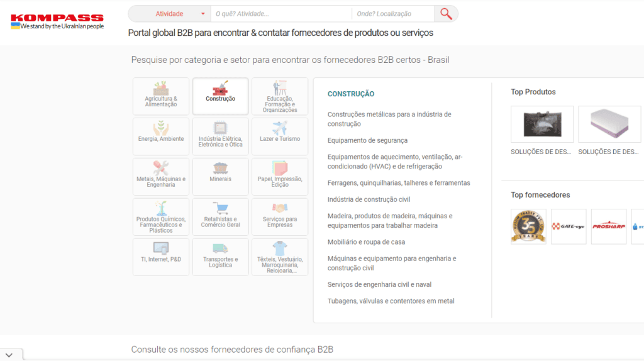Open the PROSHARP supplier logo
The width and height of the screenshot is (644, 361).
609,226
